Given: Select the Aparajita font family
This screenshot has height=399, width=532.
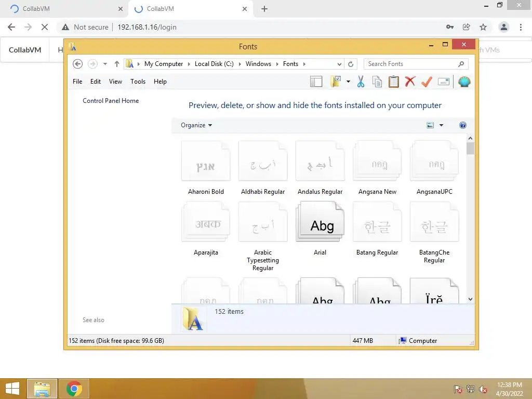Looking at the screenshot, I should tap(206, 229).
